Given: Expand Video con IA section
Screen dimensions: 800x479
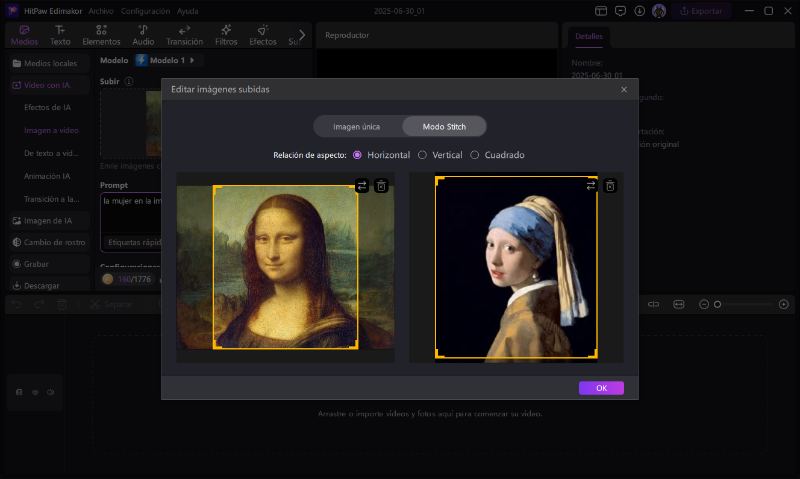Looking at the screenshot, I should (x=49, y=85).
